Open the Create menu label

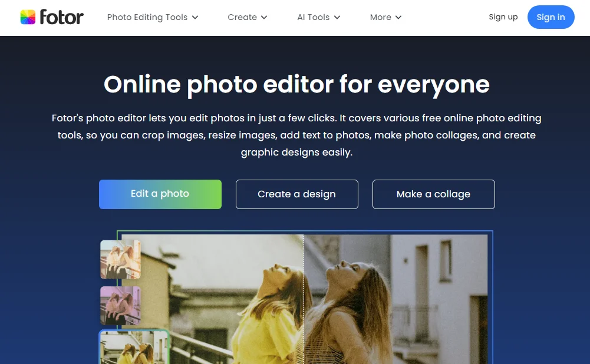tap(242, 17)
